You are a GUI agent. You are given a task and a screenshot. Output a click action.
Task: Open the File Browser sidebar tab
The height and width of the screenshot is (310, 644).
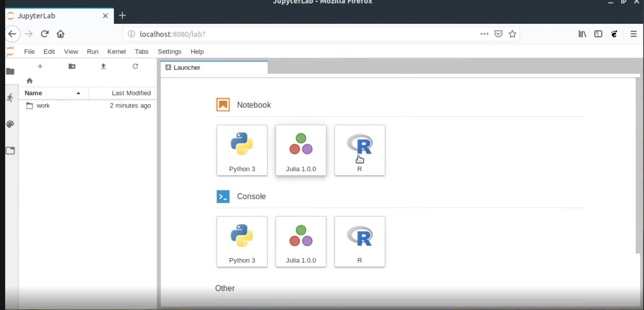tap(10, 71)
